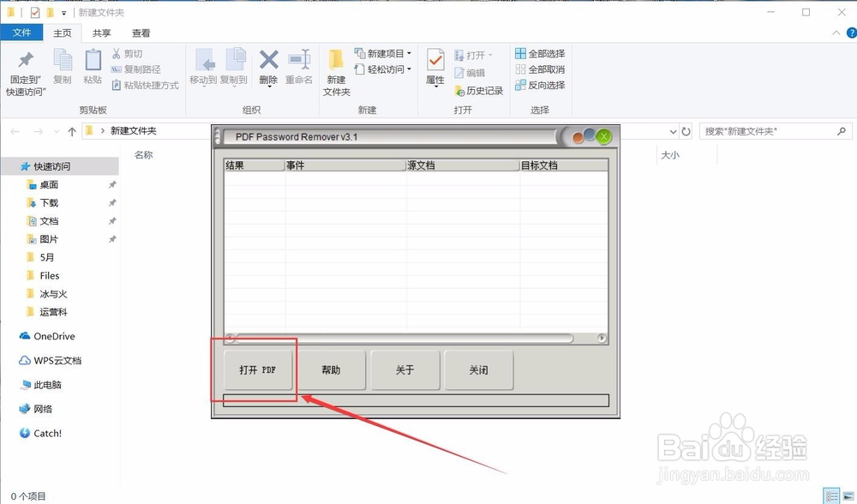The width and height of the screenshot is (857, 504).
Task: Switch to the 查看 (View) ribbon tab
Action: pos(141,33)
